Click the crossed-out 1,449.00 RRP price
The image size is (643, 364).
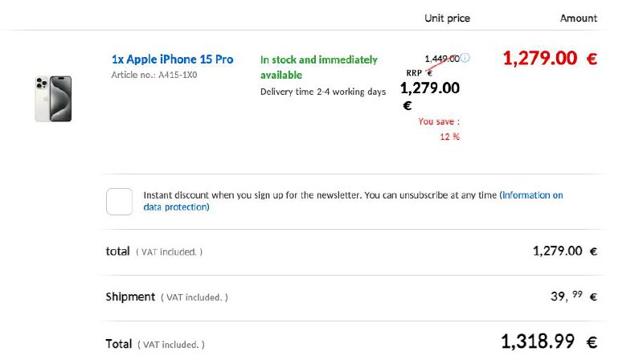click(442, 58)
